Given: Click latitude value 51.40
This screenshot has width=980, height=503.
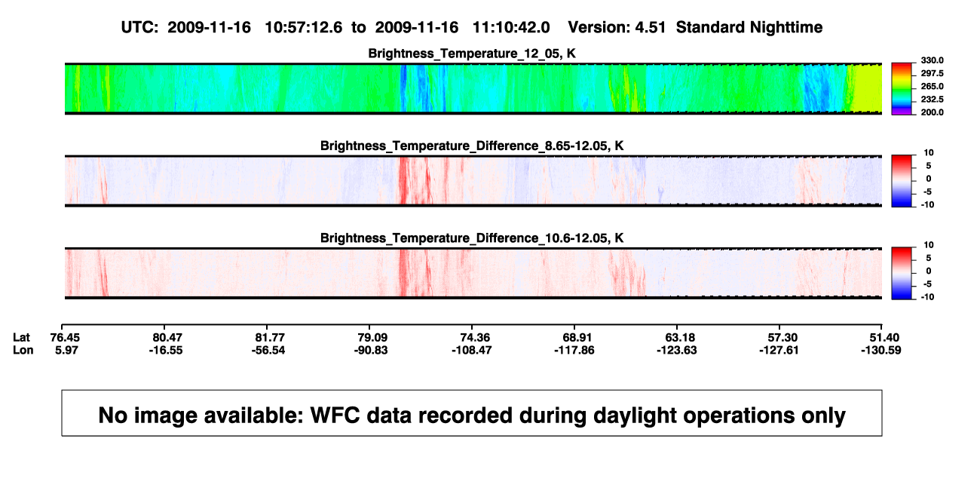Looking at the screenshot, I should tap(883, 336).
